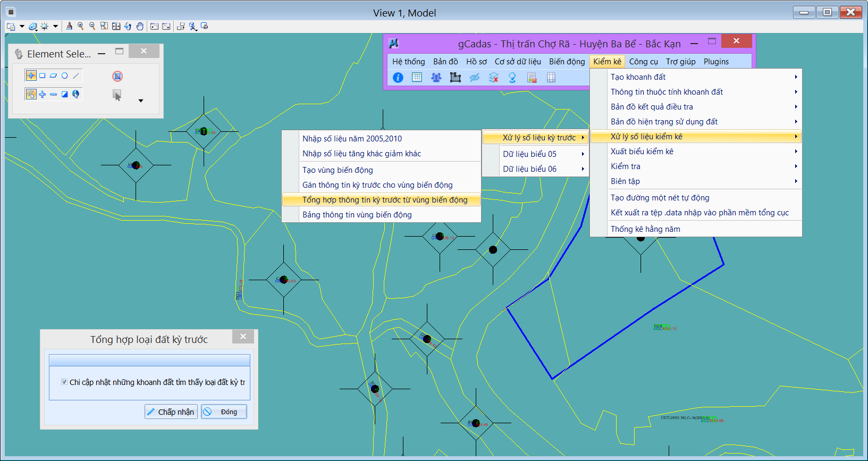
Task: Toggle the Block selection method
Action: tap(42, 76)
